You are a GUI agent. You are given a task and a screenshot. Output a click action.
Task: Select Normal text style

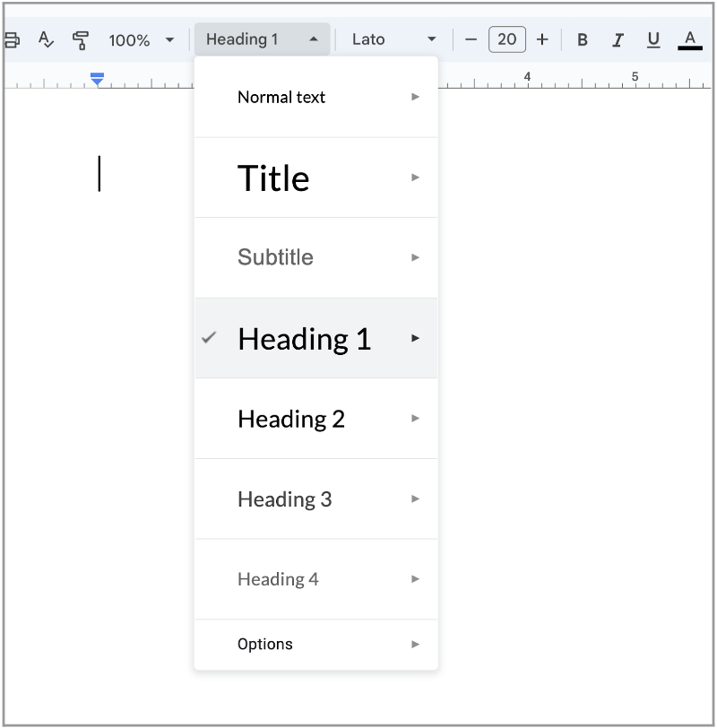(x=281, y=97)
